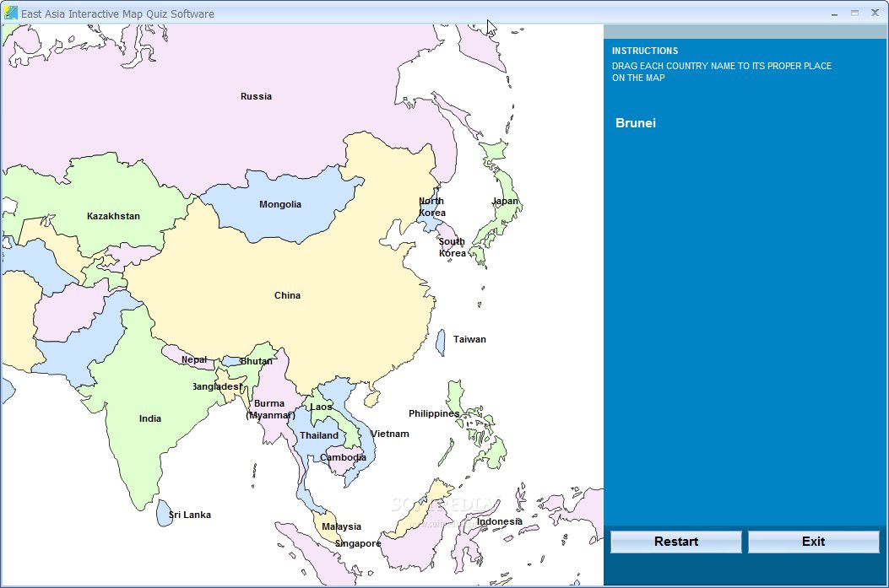Click the Taiwan label on the map
Viewport: 889px width, 588px height.
469,339
